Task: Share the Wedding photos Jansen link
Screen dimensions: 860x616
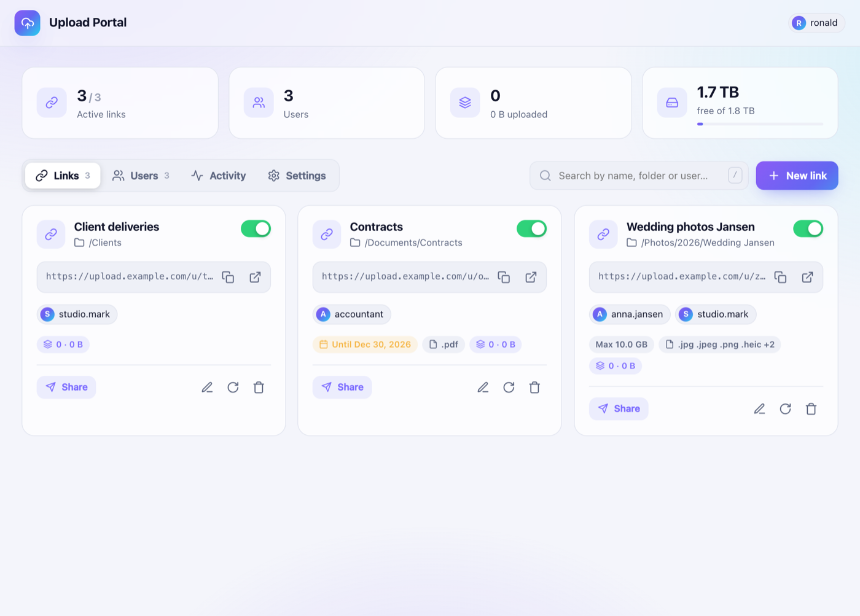Action: click(619, 409)
